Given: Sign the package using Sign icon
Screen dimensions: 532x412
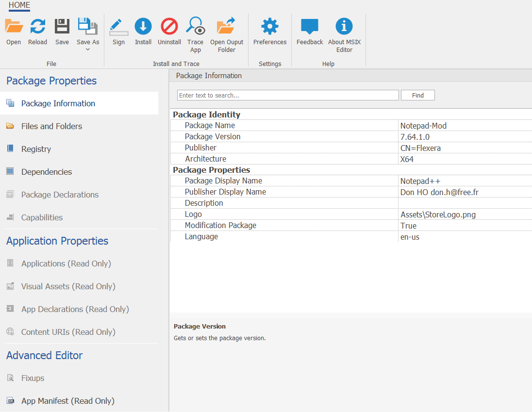Looking at the screenshot, I should pyautogui.click(x=118, y=27).
